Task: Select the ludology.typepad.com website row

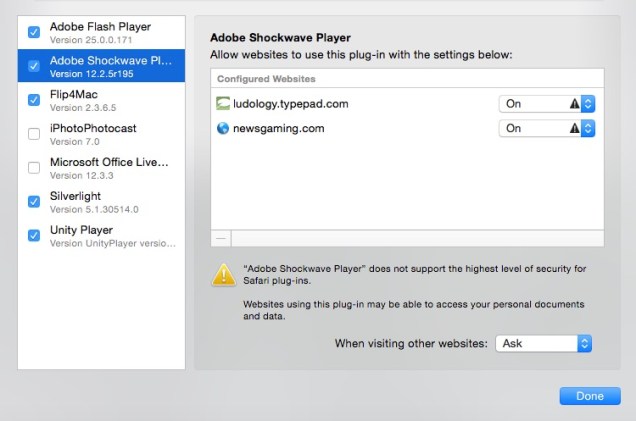Action: click(407, 104)
